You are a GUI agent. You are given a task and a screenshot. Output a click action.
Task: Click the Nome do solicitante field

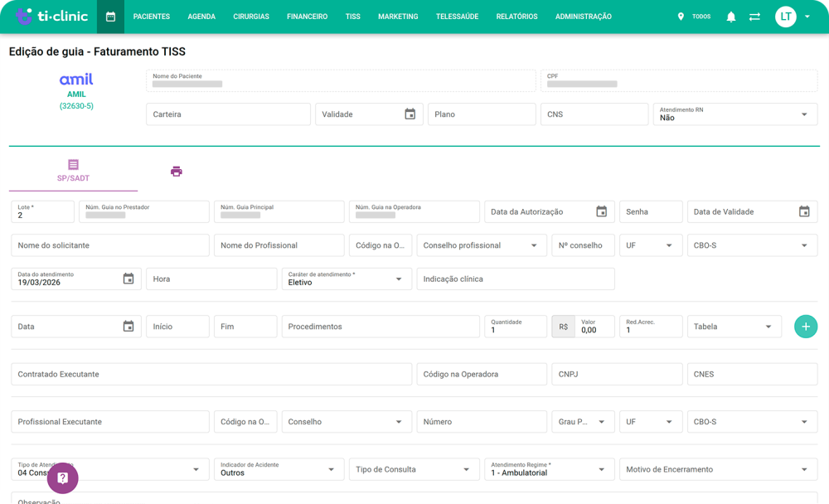click(110, 245)
